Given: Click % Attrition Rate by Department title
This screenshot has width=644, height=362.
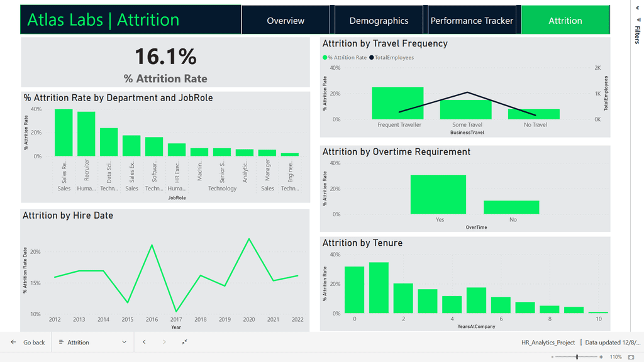Looking at the screenshot, I should pos(118,97).
